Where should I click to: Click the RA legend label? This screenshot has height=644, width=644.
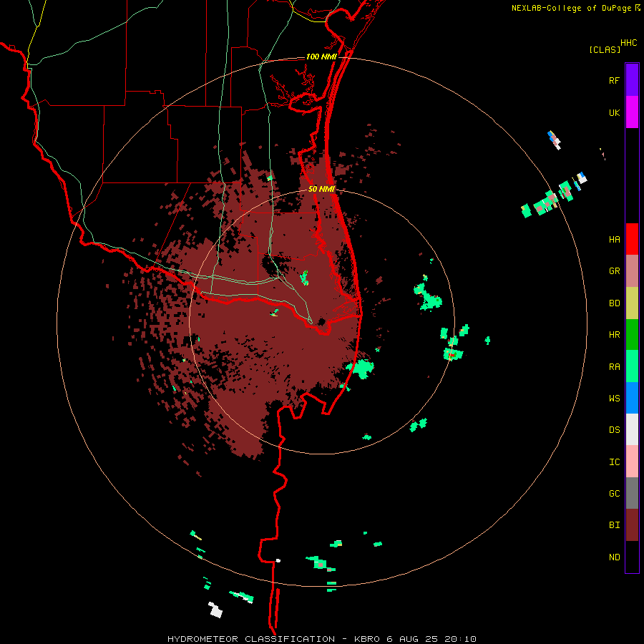(x=614, y=366)
